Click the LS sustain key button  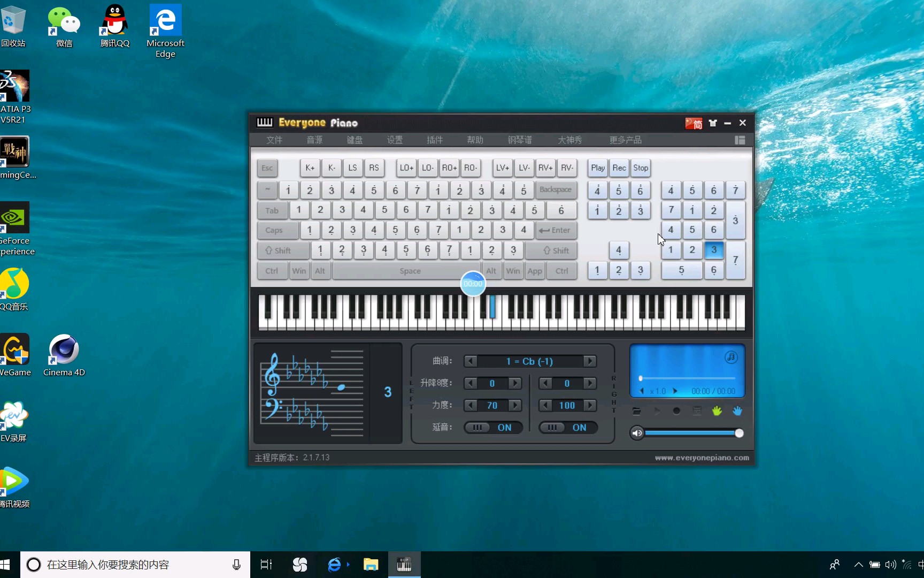click(353, 168)
